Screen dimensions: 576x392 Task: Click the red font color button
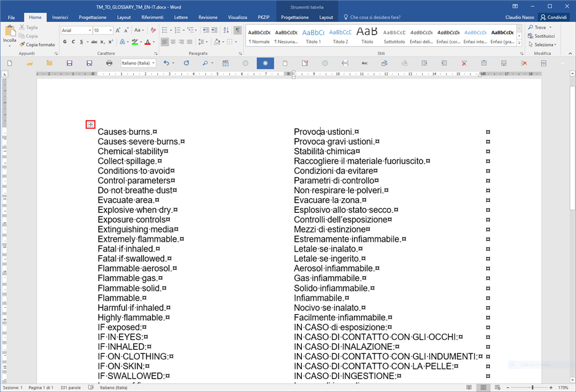148,42
